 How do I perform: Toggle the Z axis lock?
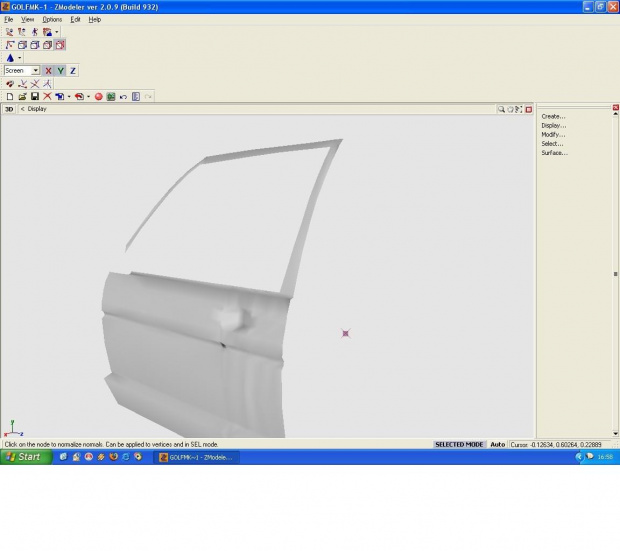click(x=72, y=71)
